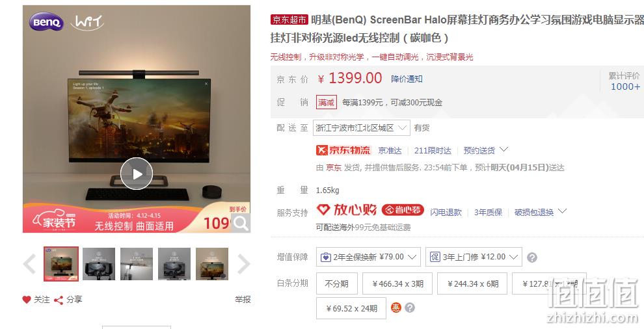644x329 pixels.
Task: Show previous thumbnails with left arrow
Action: 29,264
